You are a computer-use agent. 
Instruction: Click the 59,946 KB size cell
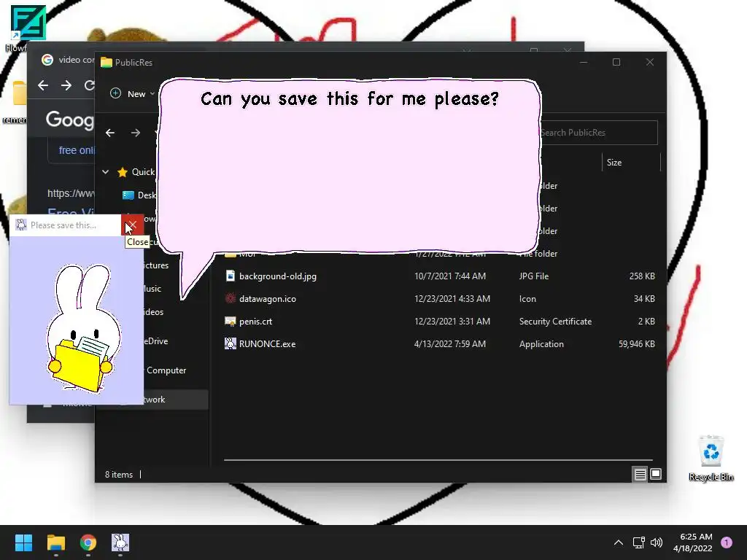tap(636, 344)
